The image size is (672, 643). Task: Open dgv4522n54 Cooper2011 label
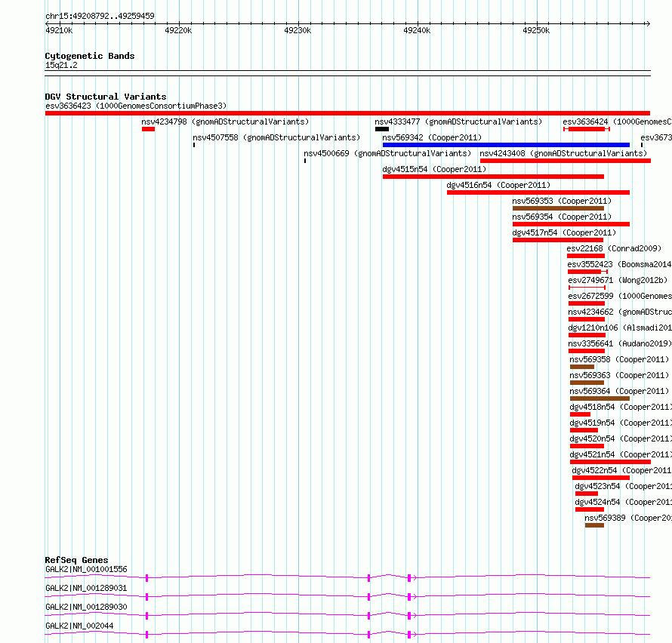(622, 470)
